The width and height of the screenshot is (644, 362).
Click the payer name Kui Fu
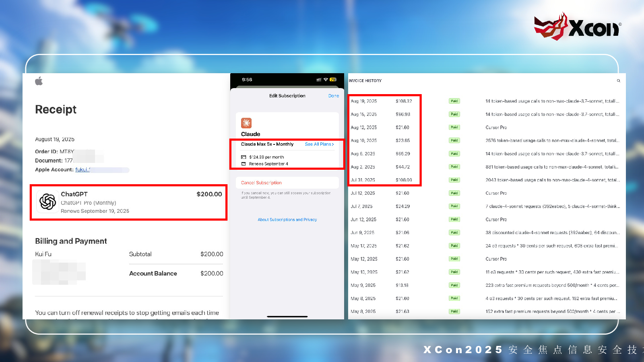coord(43,254)
